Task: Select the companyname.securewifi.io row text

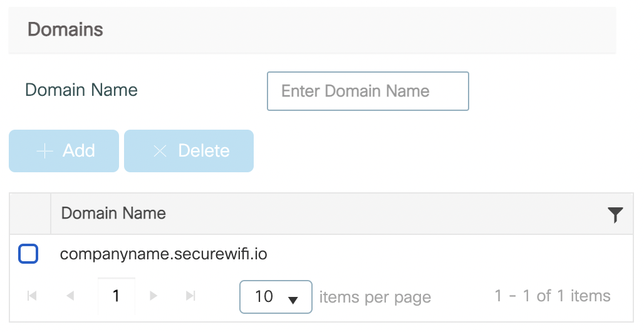Action: pos(164,254)
